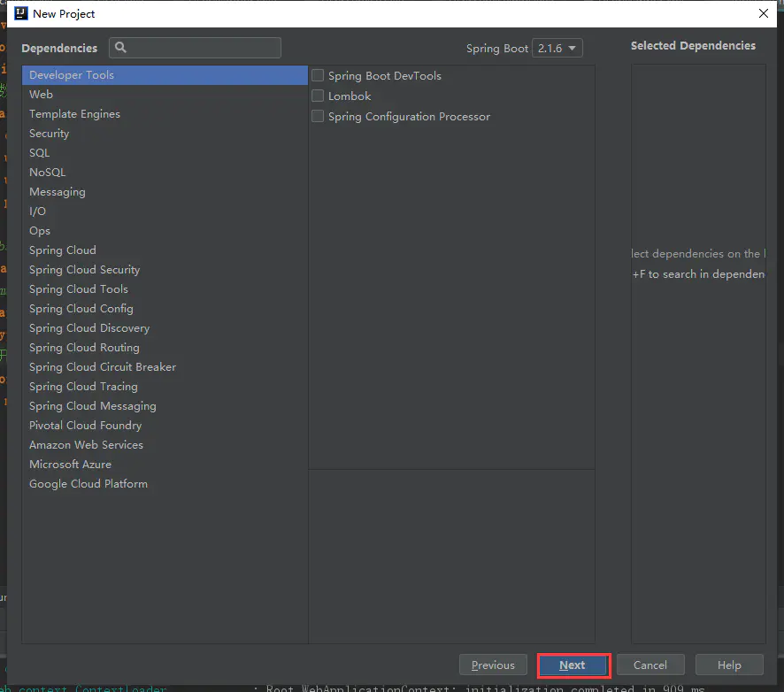Click the Lombok label text
784x692 pixels.
350,96
